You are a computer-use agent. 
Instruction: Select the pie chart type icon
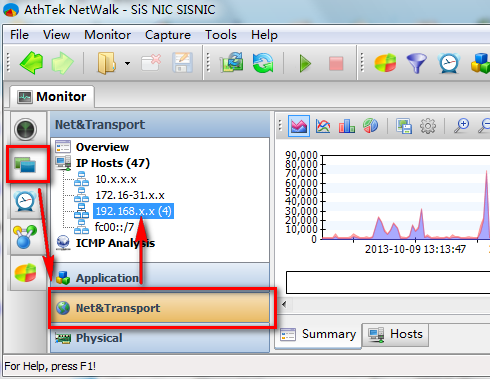pos(371,126)
